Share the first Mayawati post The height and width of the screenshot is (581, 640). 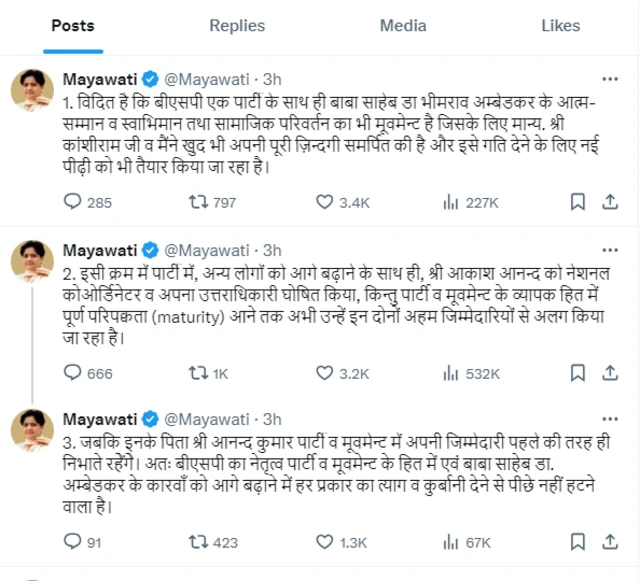605,202
